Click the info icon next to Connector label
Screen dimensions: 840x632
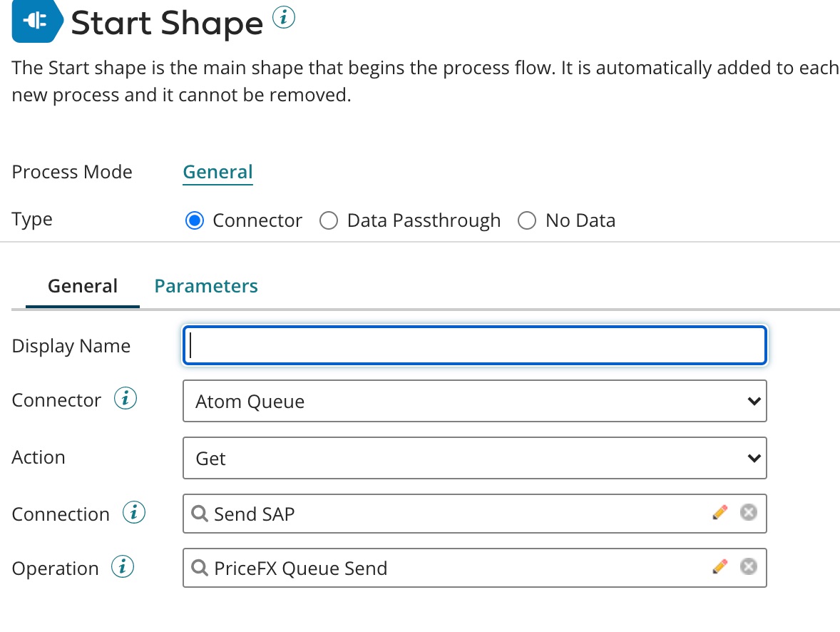click(126, 399)
